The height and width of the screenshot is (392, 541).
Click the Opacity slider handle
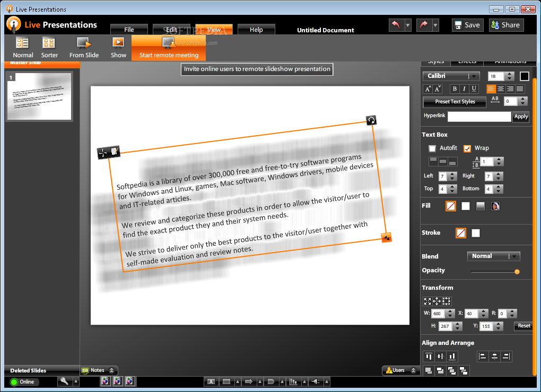(517, 272)
